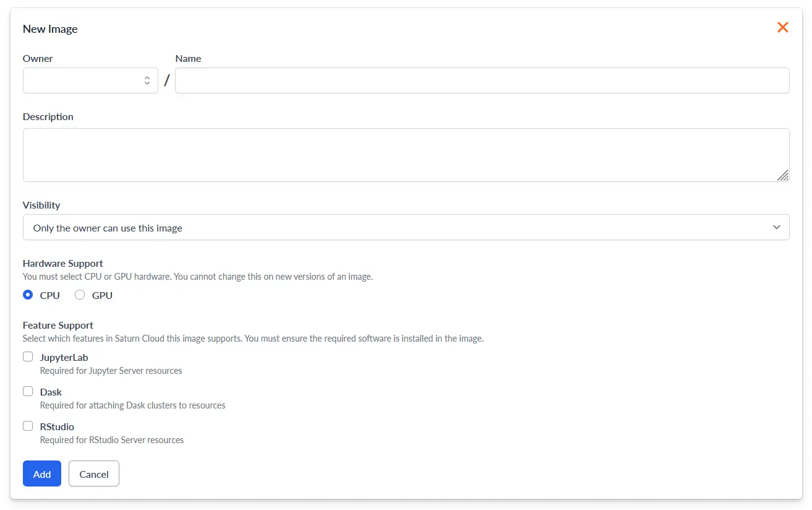Viewport: 812px width, 510px height.
Task: Select the GPU radio button
Action: [x=80, y=295]
